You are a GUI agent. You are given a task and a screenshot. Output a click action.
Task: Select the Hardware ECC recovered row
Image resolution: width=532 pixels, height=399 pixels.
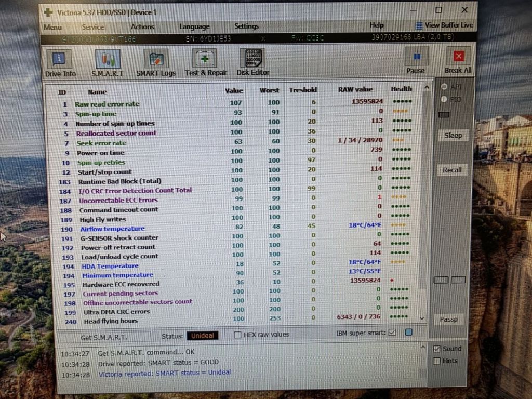235,283
